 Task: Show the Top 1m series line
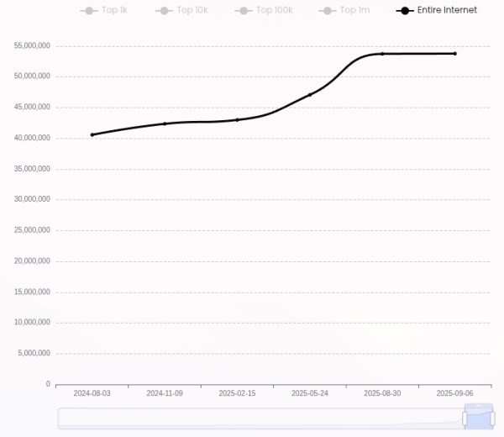(344, 10)
